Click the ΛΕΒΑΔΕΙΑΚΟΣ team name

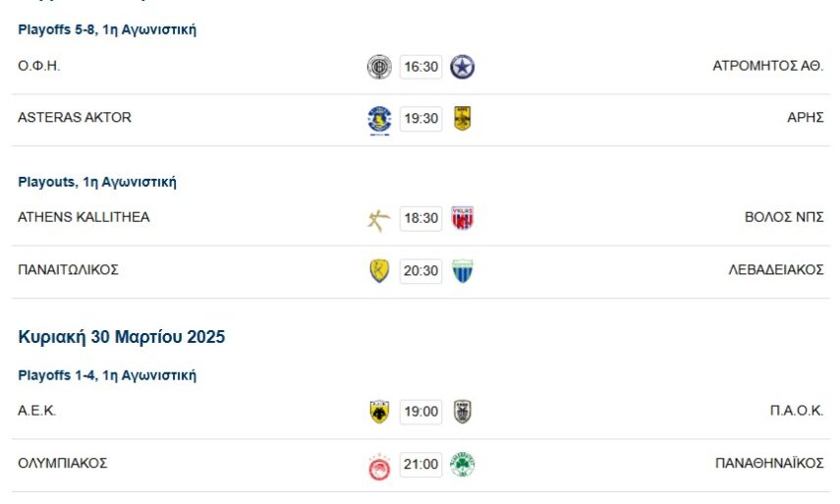click(x=775, y=270)
